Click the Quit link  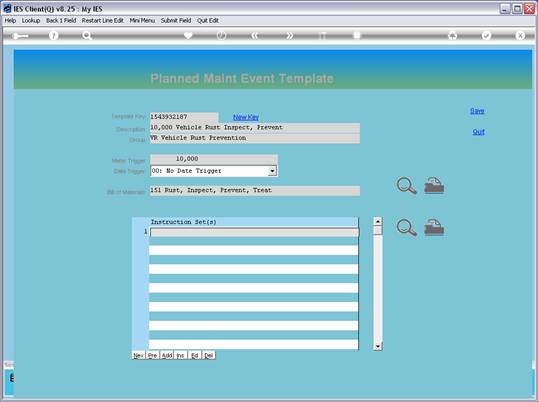tap(478, 132)
